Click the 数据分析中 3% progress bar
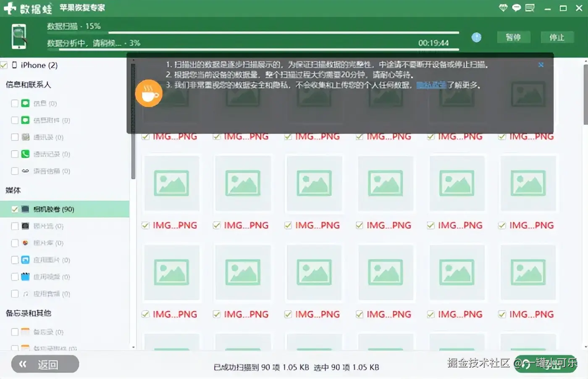Screen dimensions: 588x379 click(253, 50)
